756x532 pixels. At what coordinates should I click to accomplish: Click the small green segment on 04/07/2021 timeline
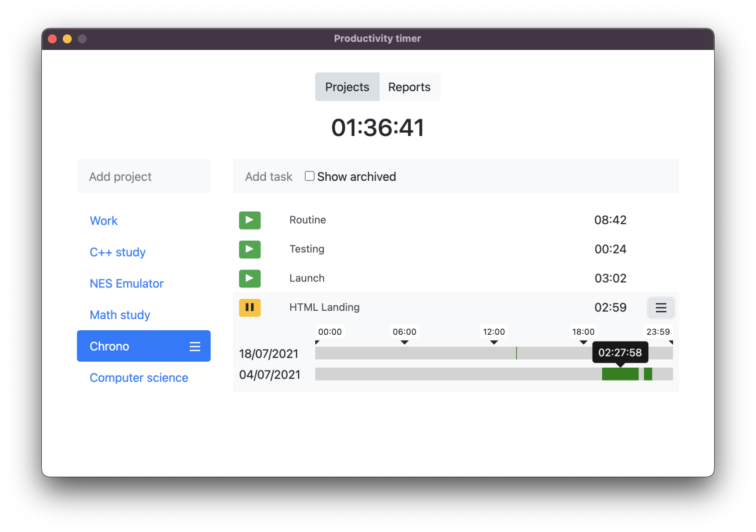[648, 374]
